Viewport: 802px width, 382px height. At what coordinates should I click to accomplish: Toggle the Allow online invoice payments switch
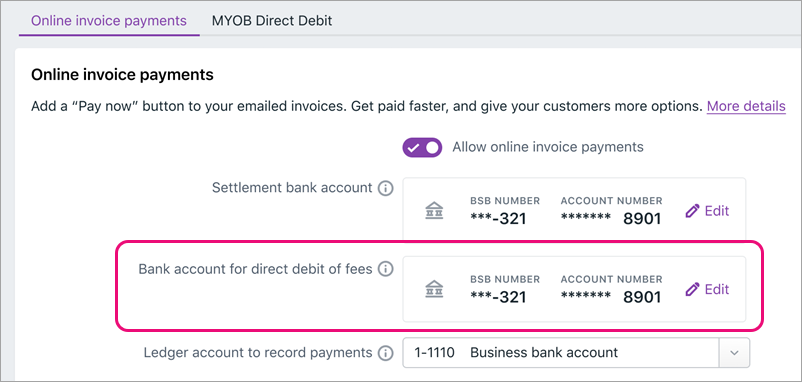(x=422, y=147)
